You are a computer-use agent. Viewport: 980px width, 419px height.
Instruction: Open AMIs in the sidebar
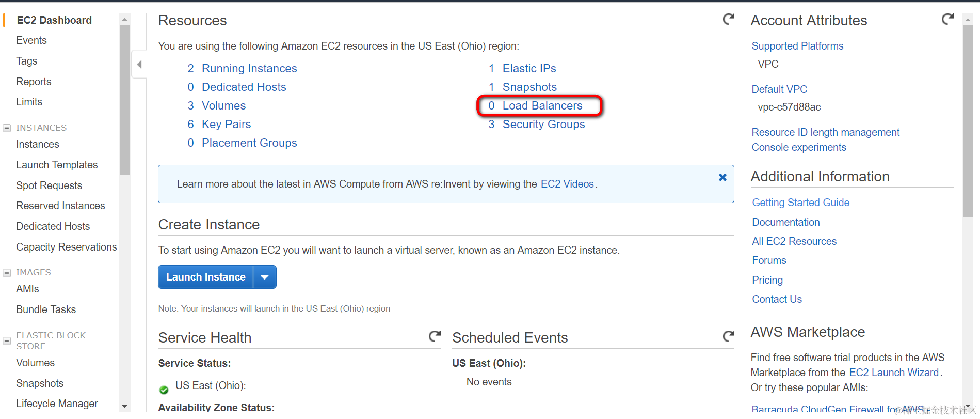pyautogui.click(x=27, y=289)
